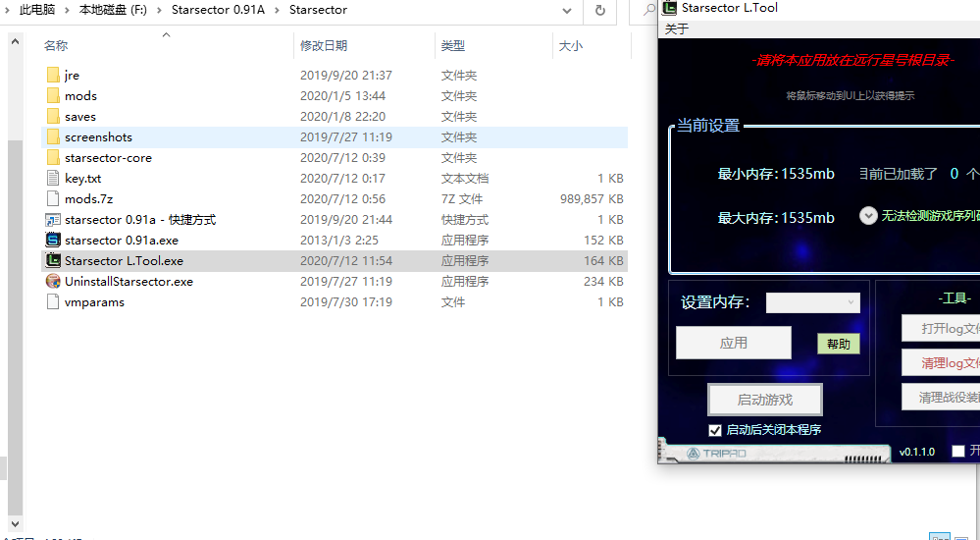Click the key.txt text document icon

[53, 179]
